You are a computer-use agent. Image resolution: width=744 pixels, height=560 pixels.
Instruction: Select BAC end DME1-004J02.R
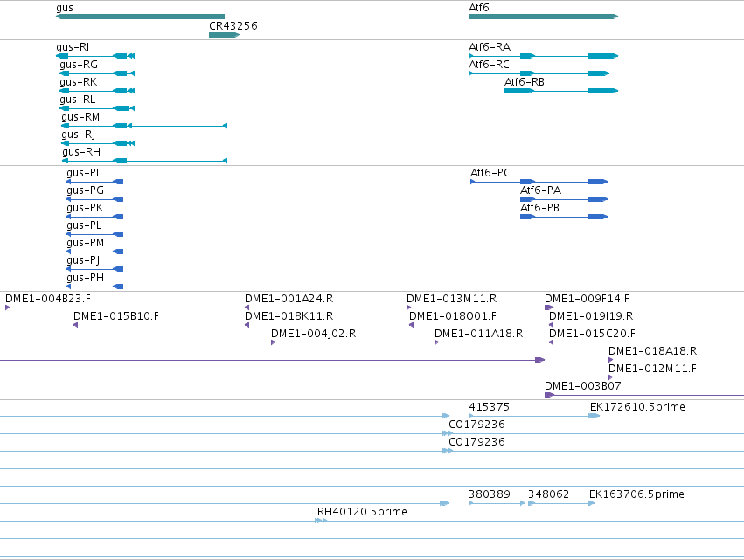click(314, 335)
